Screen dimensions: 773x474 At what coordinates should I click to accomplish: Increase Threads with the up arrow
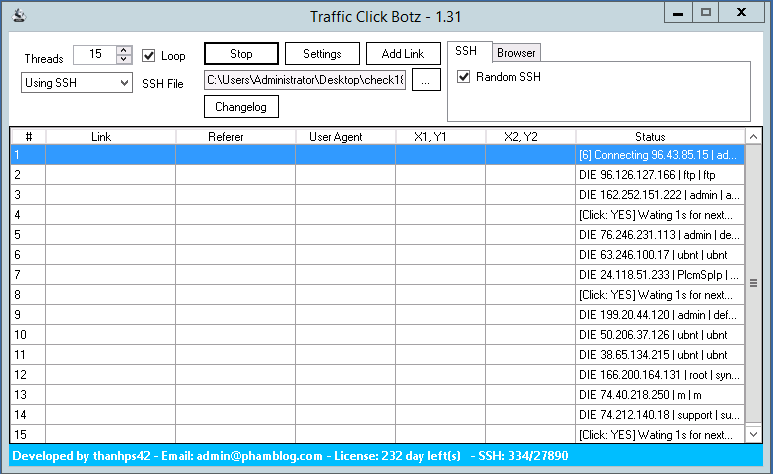coord(124,50)
